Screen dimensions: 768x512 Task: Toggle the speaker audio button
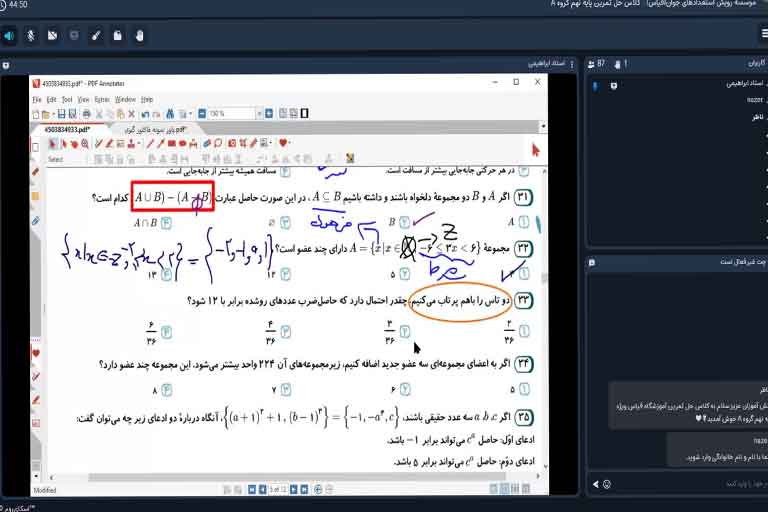[x=10, y=36]
